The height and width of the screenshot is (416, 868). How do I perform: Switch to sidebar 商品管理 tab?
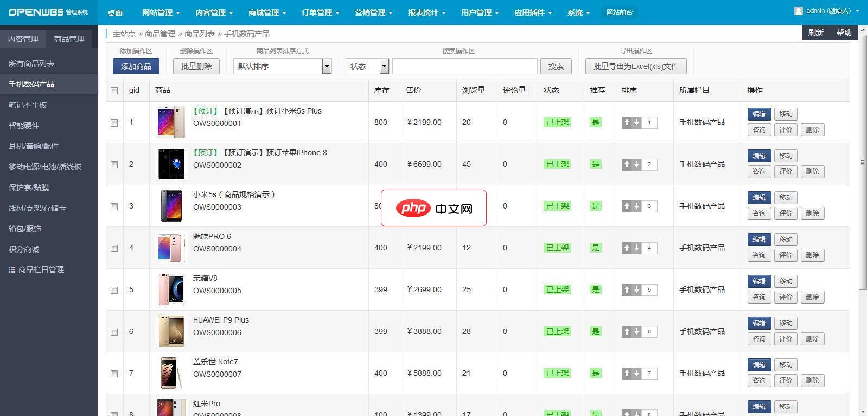[69, 39]
